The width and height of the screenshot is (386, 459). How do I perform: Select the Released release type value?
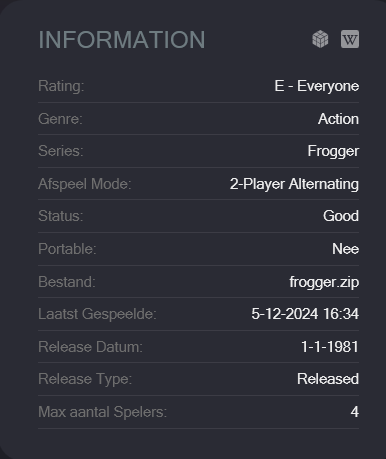pyautogui.click(x=328, y=379)
